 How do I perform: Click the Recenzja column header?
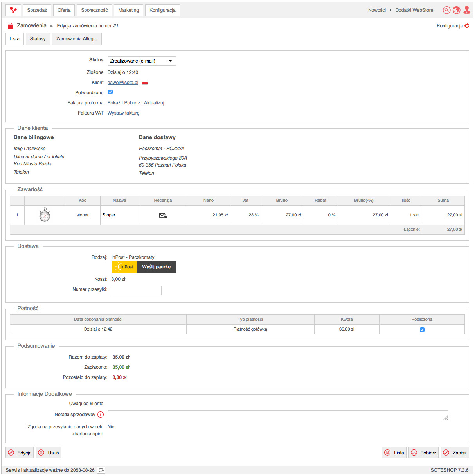click(163, 201)
